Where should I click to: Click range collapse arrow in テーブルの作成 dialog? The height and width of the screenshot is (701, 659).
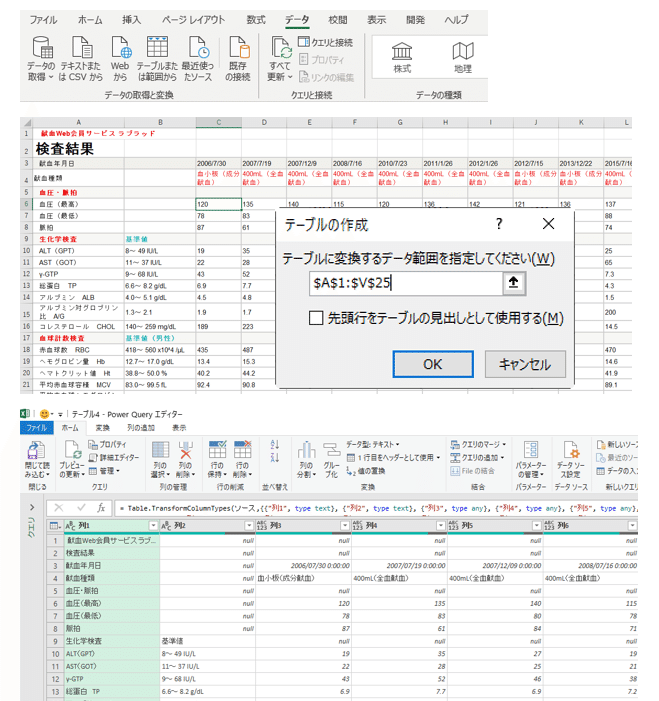tap(514, 283)
